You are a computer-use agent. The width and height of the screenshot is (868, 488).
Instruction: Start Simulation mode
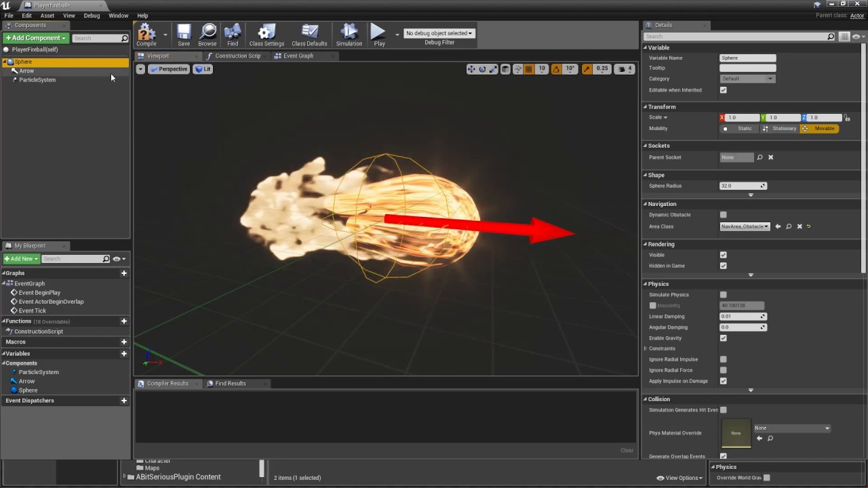coord(349,35)
